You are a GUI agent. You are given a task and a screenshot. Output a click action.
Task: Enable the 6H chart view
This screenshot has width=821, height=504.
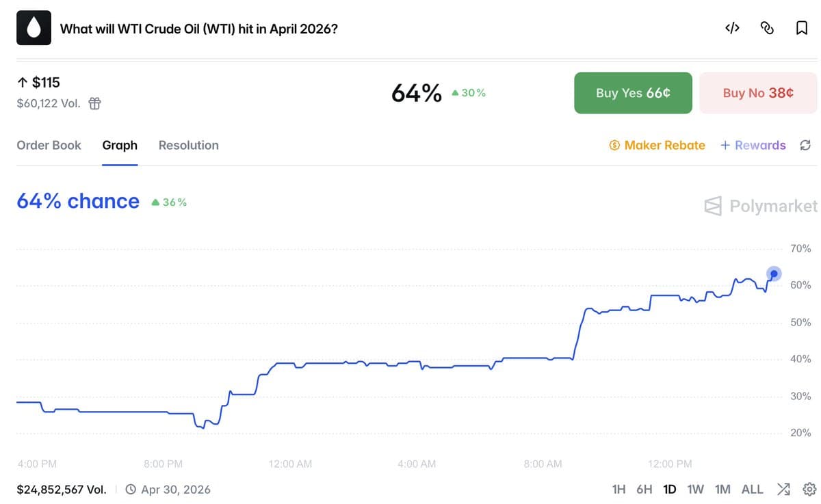coord(644,489)
